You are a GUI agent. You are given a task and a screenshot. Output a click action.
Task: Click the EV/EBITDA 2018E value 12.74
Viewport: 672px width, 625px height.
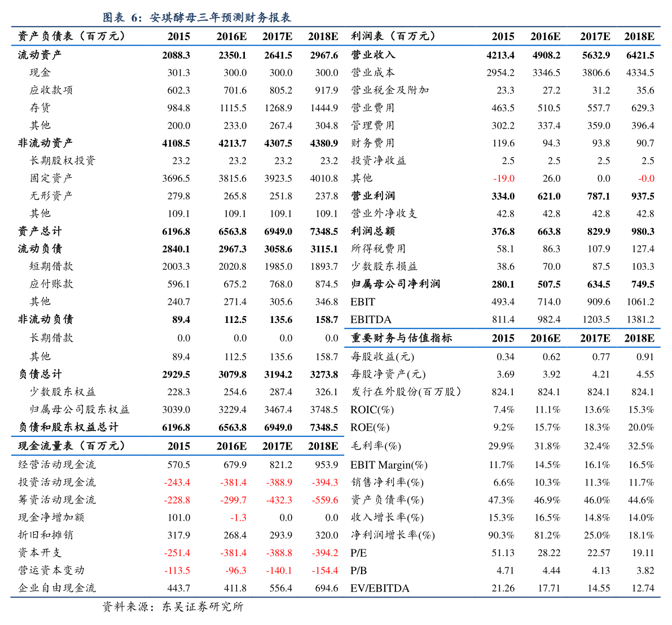click(x=643, y=588)
